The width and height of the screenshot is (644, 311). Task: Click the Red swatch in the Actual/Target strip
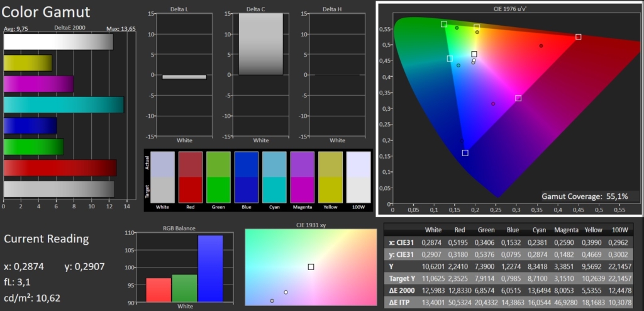pos(189,177)
